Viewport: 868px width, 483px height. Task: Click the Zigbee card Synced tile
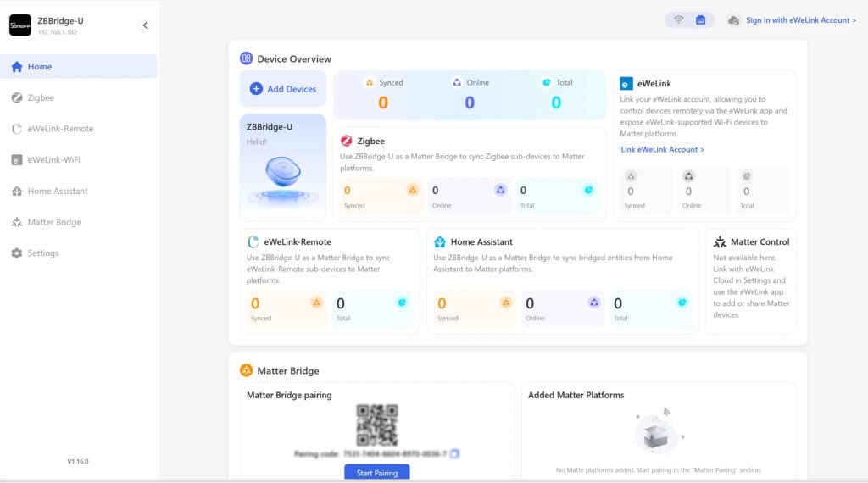pyautogui.click(x=381, y=197)
